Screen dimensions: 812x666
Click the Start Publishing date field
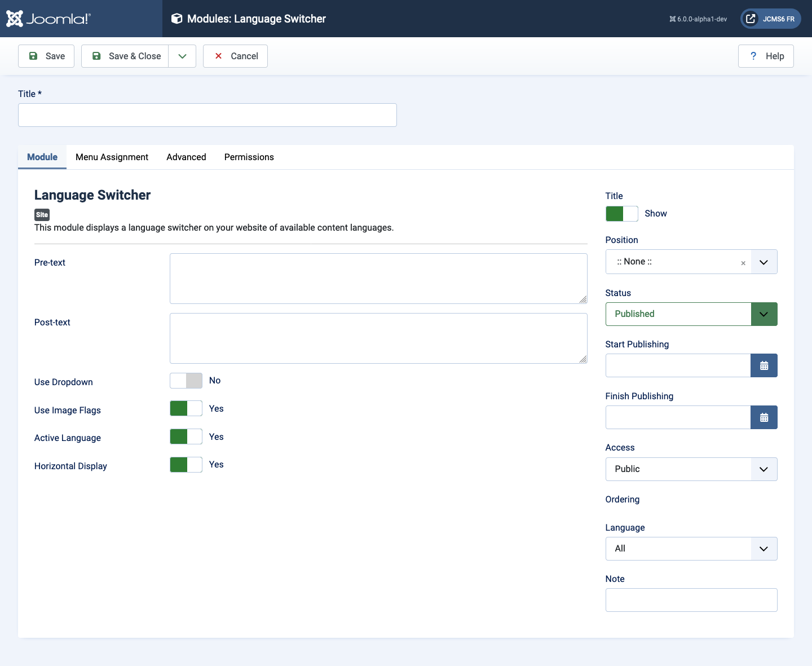678,365
